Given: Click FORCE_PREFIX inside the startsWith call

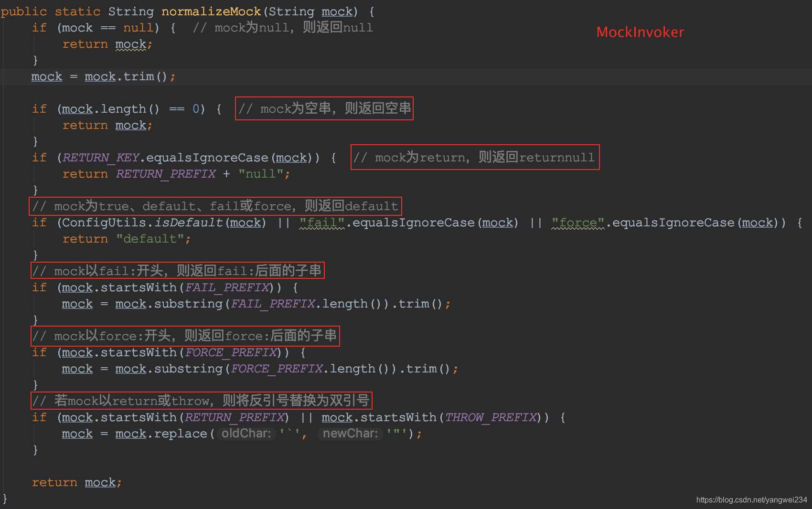Looking at the screenshot, I should click(x=231, y=352).
